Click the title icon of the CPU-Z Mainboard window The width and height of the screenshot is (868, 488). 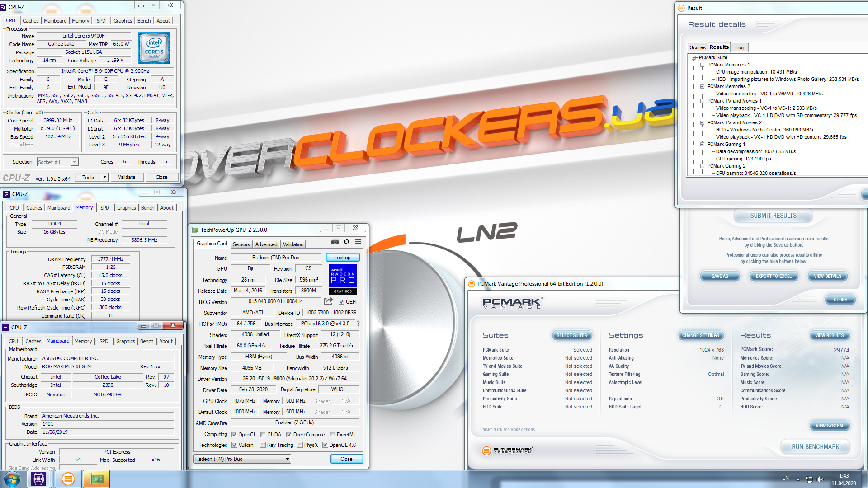pyautogui.click(x=5, y=327)
